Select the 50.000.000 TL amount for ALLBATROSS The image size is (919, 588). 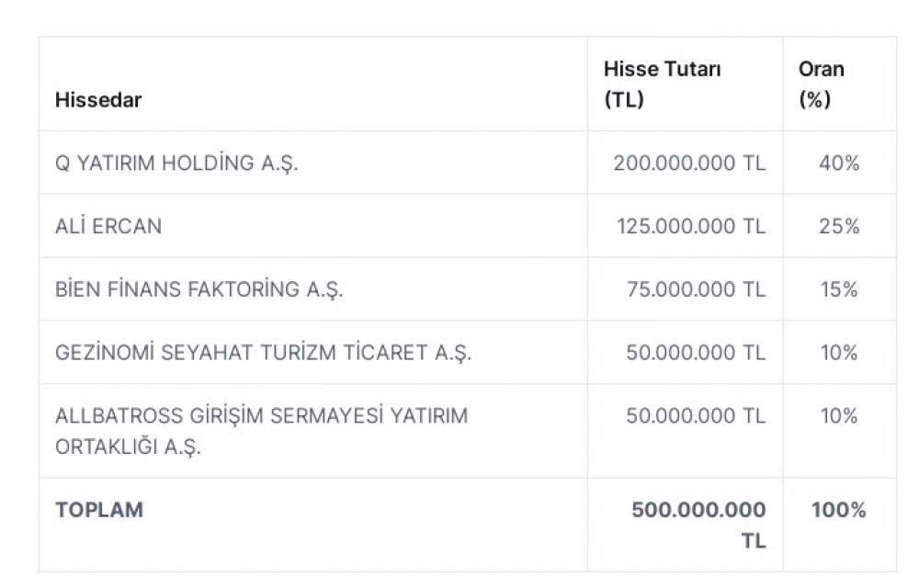(x=696, y=416)
